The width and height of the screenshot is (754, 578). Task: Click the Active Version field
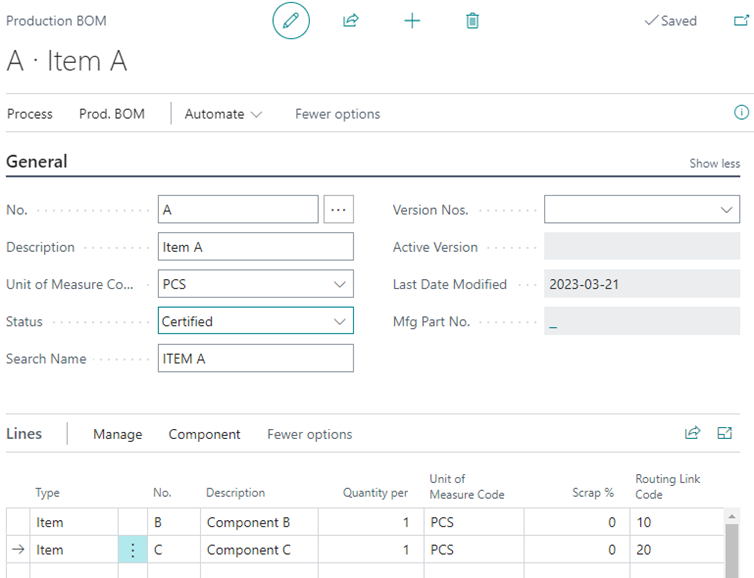(642, 246)
